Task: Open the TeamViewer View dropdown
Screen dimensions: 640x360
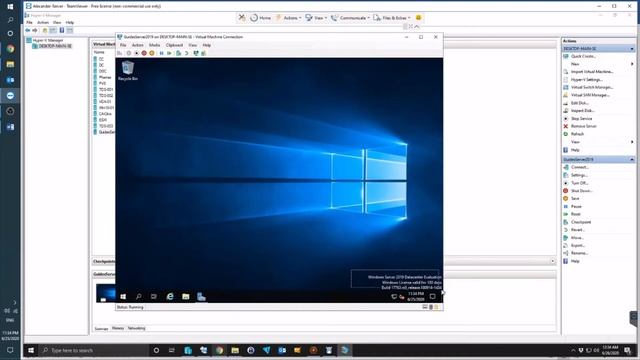Action: point(316,18)
